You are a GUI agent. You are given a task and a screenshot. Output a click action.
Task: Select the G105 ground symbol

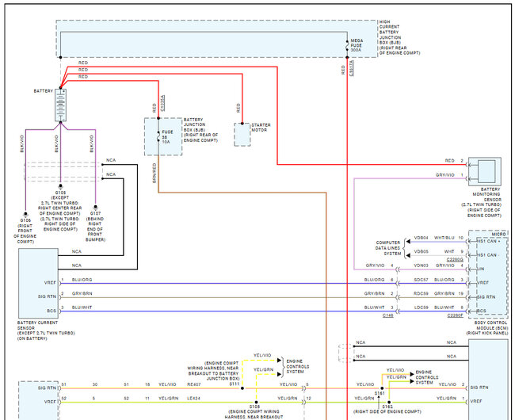click(x=60, y=187)
